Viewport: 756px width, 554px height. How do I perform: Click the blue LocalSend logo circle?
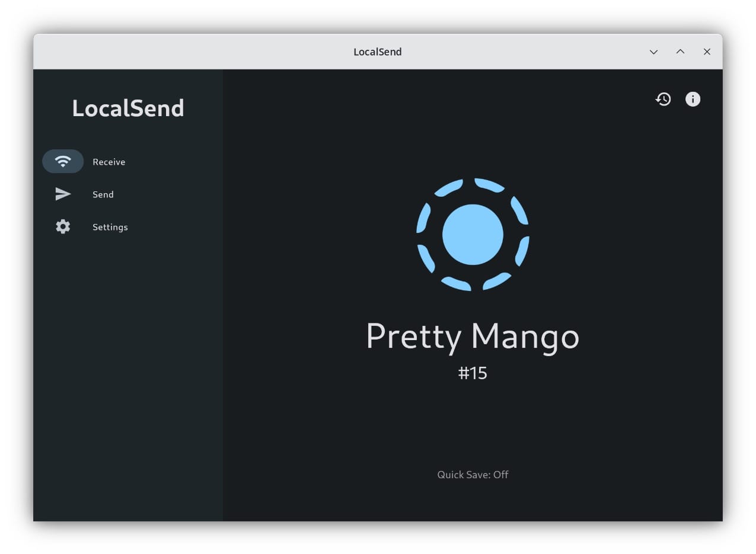click(473, 235)
